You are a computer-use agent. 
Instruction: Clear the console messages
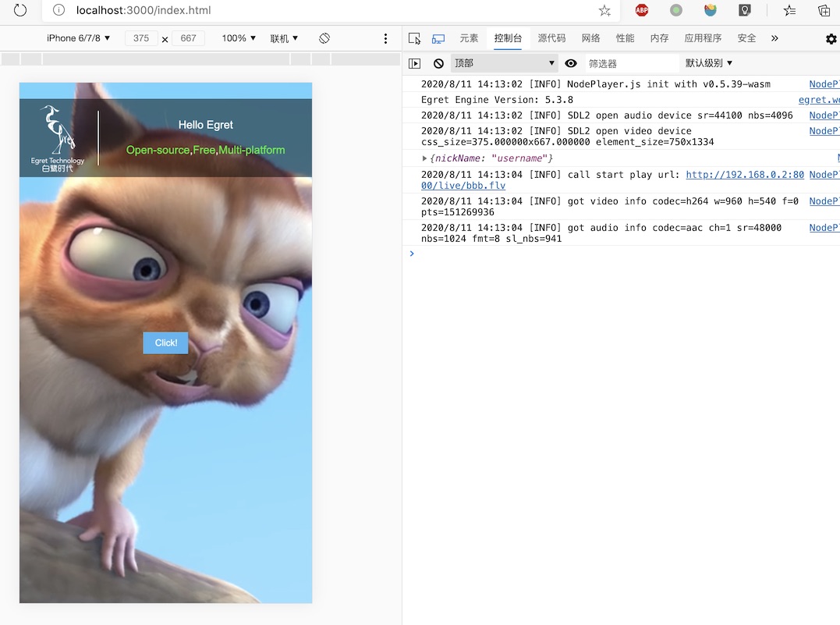[438, 63]
